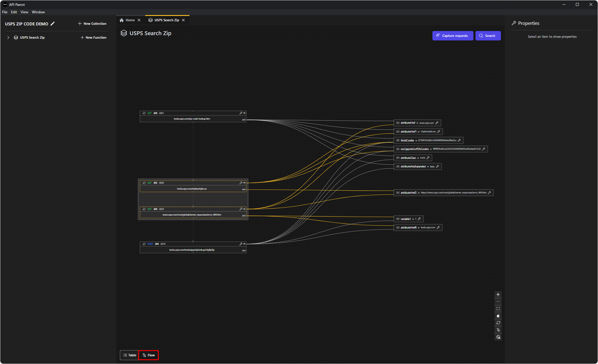
Task: Edit variable1 using its wrench icon
Action: pos(419,219)
